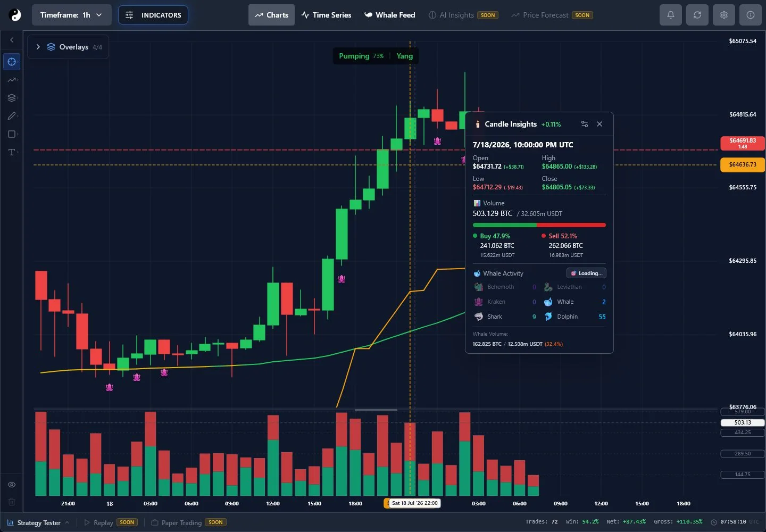Click the Kraken whale icon
The height and width of the screenshot is (532, 766).
pos(479,302)
